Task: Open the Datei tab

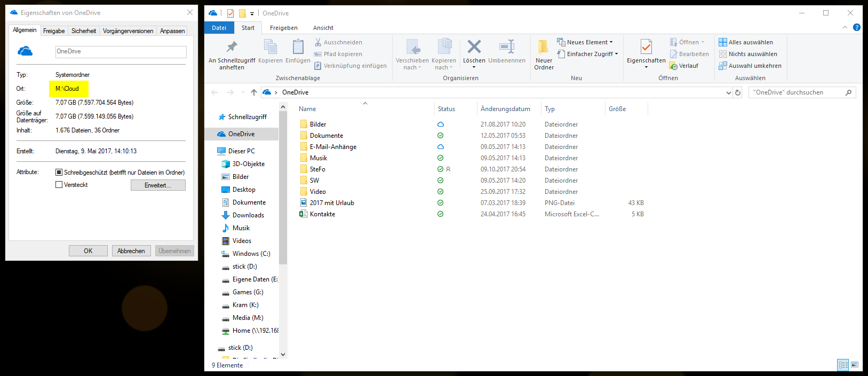Action: coord(219,28)
